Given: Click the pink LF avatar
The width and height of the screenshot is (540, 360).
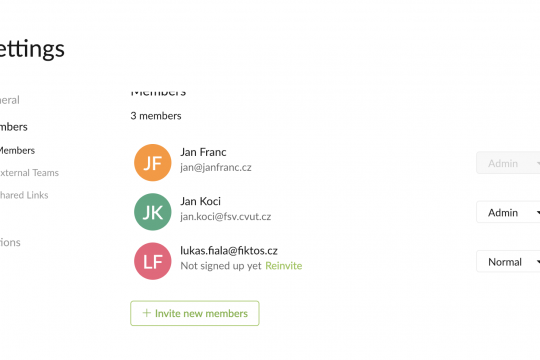Looking at the screenshot, I should tap(153, 261).
